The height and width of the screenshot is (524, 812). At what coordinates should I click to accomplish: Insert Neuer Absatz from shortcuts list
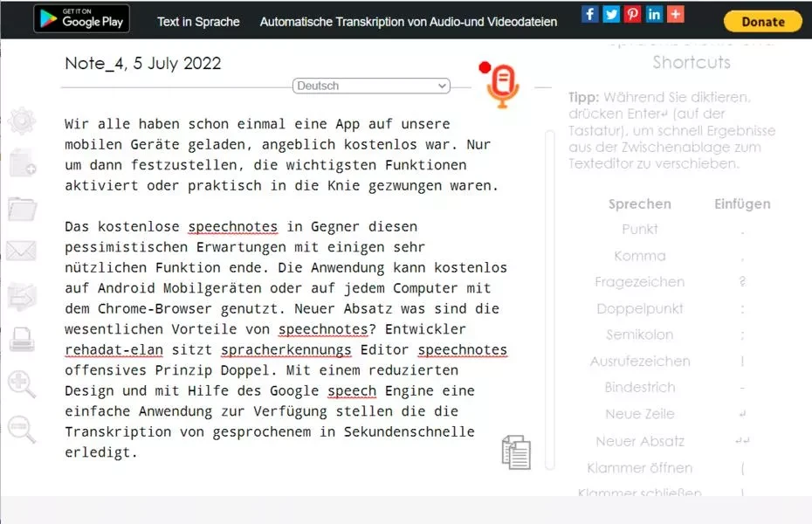pos(639,441)
